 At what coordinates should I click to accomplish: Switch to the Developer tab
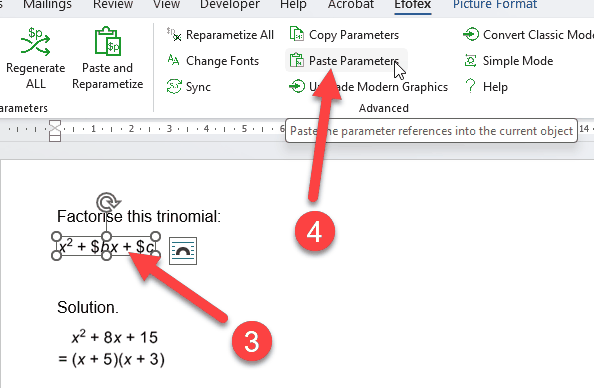tap(230, 5)
